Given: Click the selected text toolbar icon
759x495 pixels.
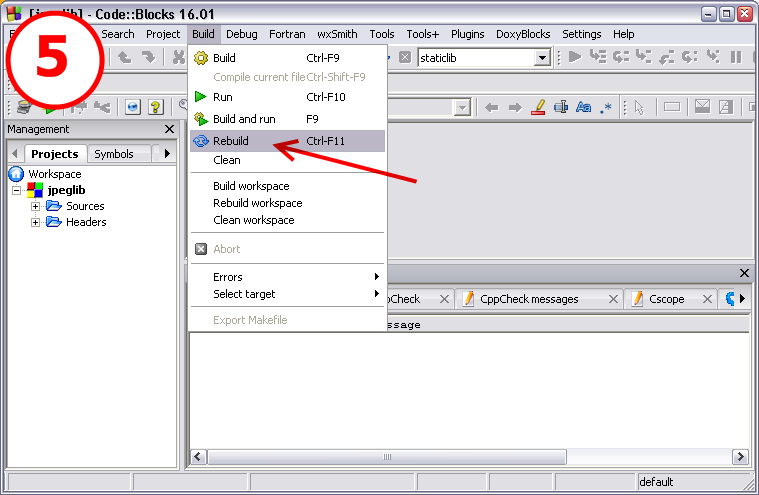Looking at the screenshot, I should pos(561,107).
